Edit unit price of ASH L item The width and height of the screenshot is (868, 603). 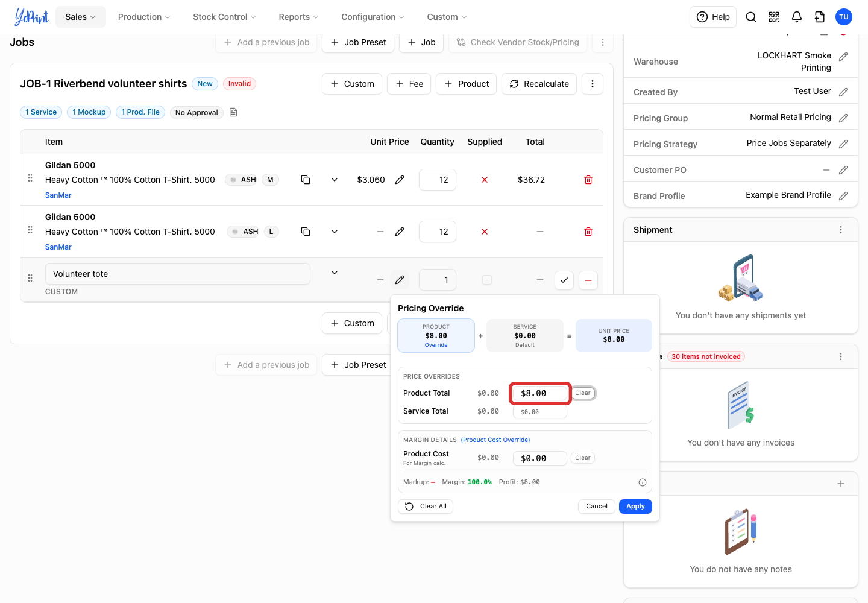point(400,232)
